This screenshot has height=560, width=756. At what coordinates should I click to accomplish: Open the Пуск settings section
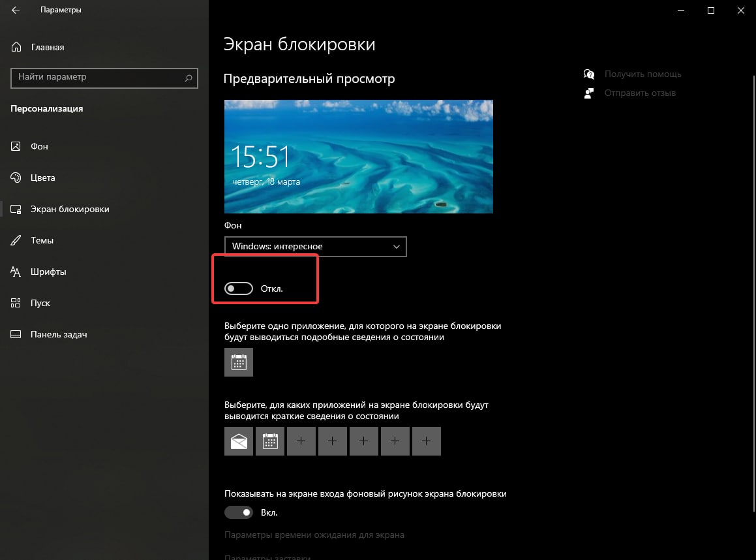[x=40, y=303]
